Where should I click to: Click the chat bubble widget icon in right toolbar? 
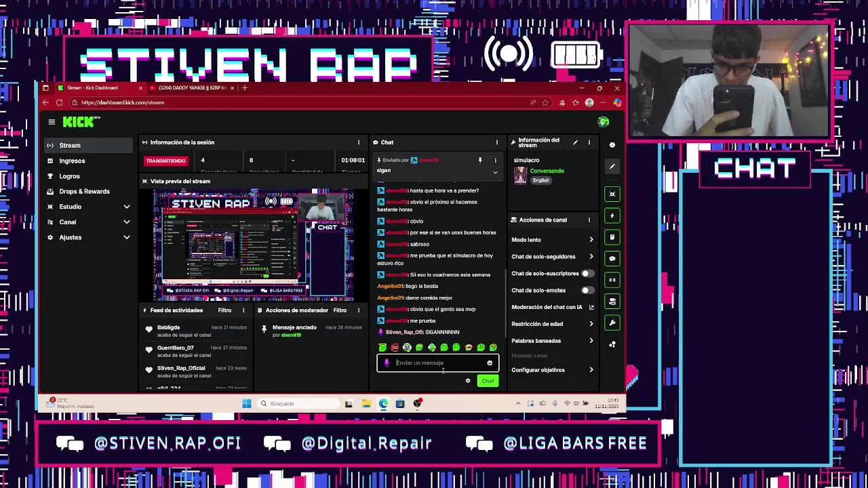point(612,259)
